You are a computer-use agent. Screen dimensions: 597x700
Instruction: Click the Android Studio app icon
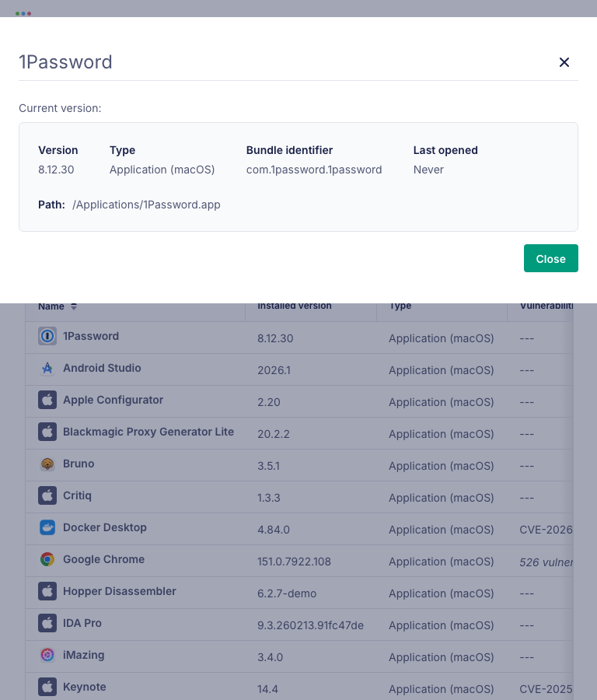point(47,368)
